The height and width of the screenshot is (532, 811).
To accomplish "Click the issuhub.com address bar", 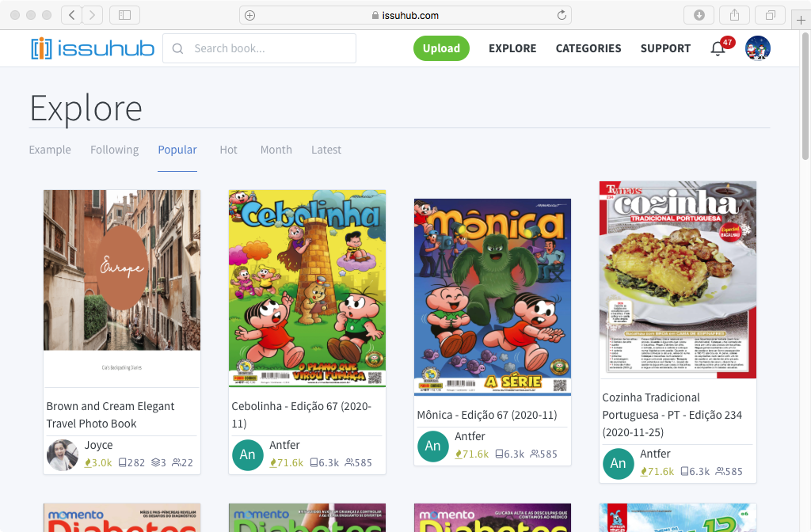I will pos(405,16).
